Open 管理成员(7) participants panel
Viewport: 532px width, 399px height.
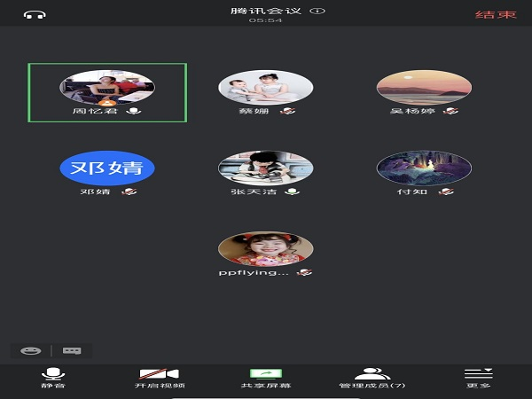pyautogui.click(x=372, y=377)
